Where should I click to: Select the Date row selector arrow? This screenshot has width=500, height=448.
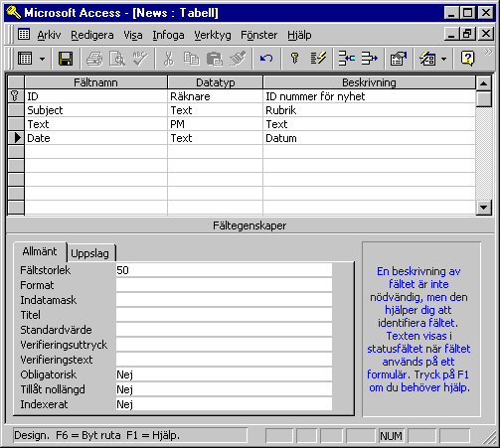click(16, 138)
